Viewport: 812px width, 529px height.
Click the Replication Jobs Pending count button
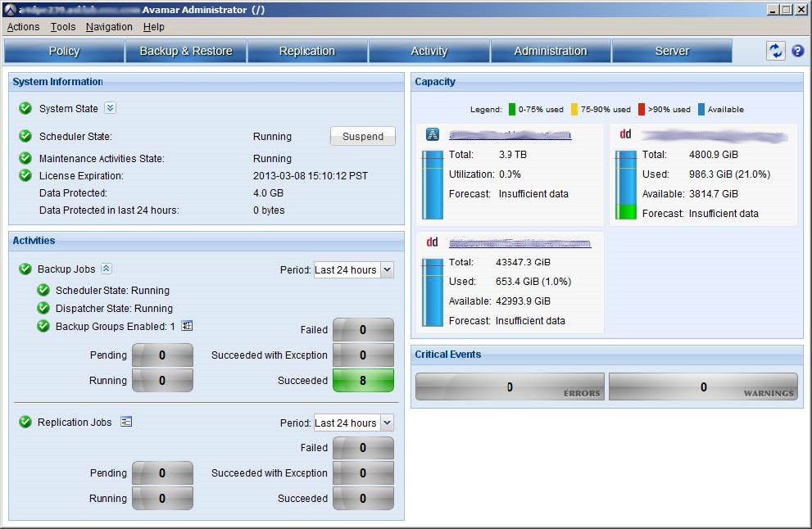click(162, 473)
